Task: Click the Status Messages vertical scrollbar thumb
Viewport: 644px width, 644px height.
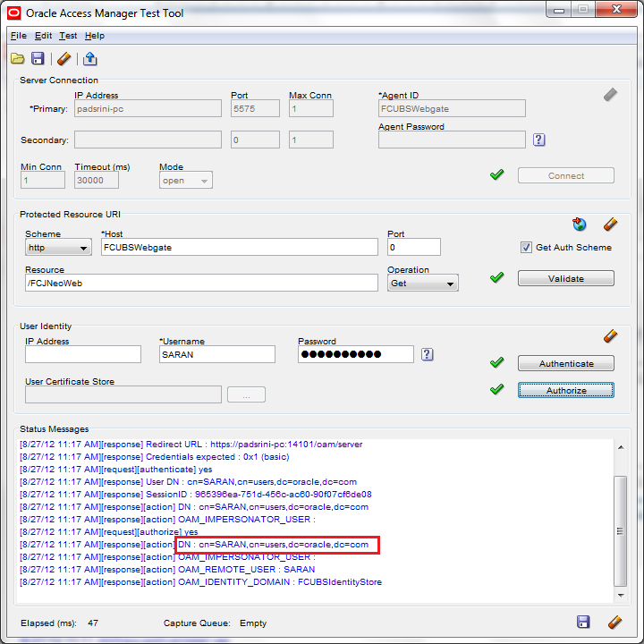Action: coord(621,531)
